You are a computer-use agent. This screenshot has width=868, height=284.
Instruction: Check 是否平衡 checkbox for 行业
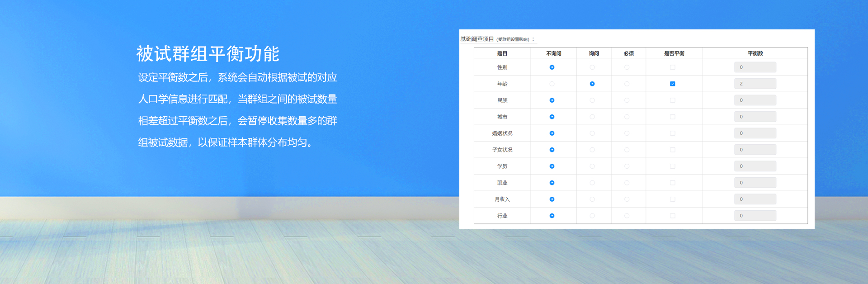tap(673, 216)
